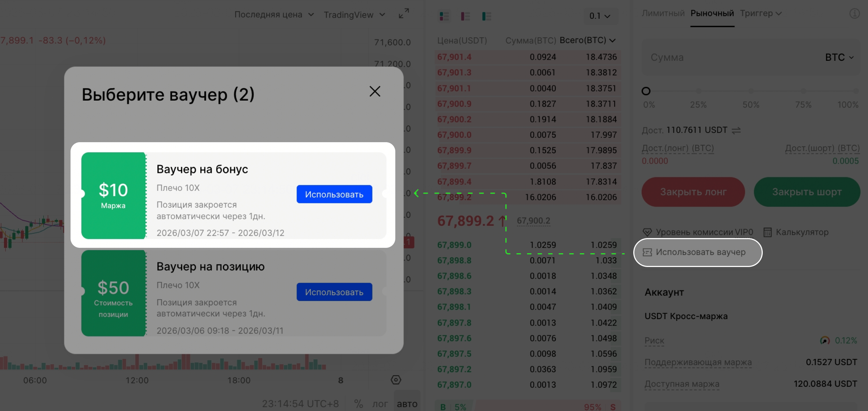The width and height of the screenshot is (868, 411).
Task: Use the $10 bonus voucher
Action: click(334, 194)
